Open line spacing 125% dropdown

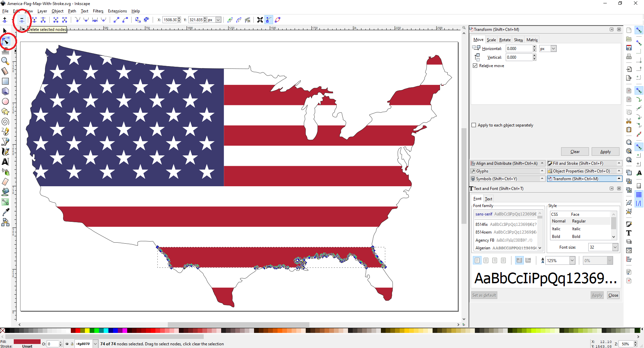tap(572, 260)
